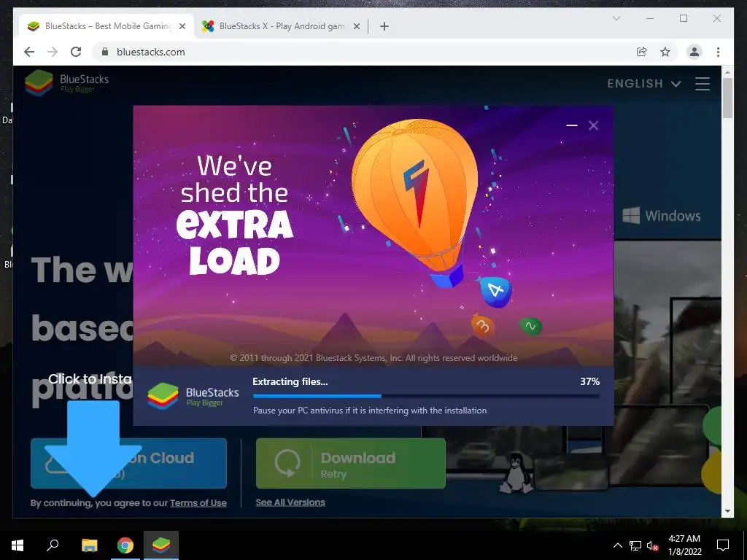This screenshot has height=560, width=747.
Task: Click the Extracting files status text
Action: 290,381
